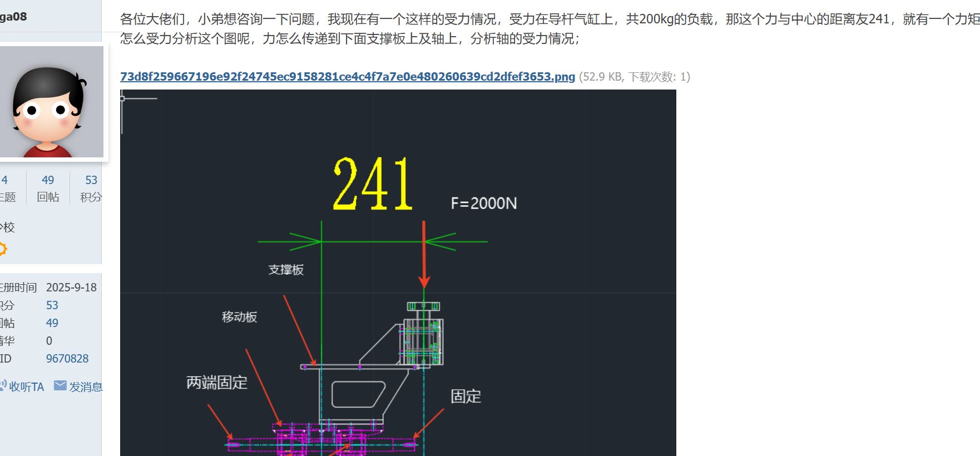This screenshot has width=980, height=456.
Task: Click the F=2000N force label in the drawing
Action: pos(484,204)
